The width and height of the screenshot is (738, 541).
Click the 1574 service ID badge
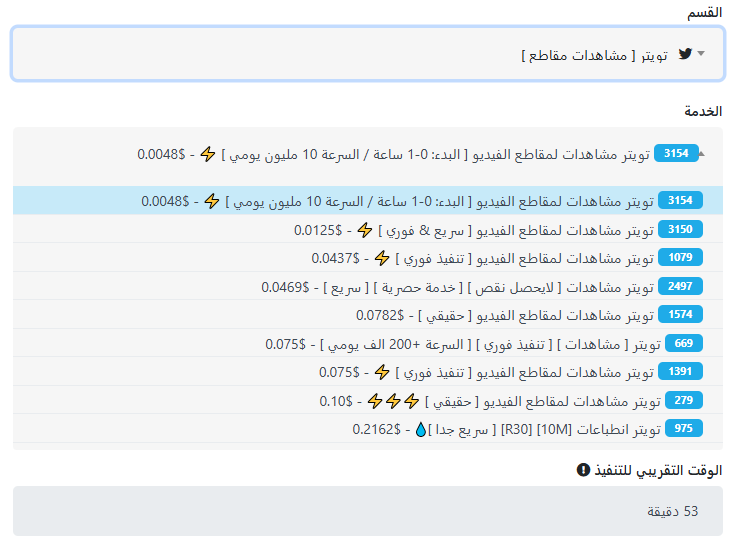pos(680,314)
